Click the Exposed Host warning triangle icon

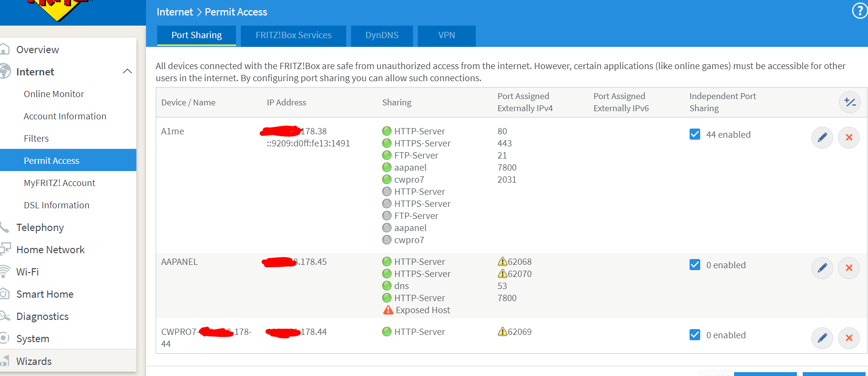pos(388,310)
